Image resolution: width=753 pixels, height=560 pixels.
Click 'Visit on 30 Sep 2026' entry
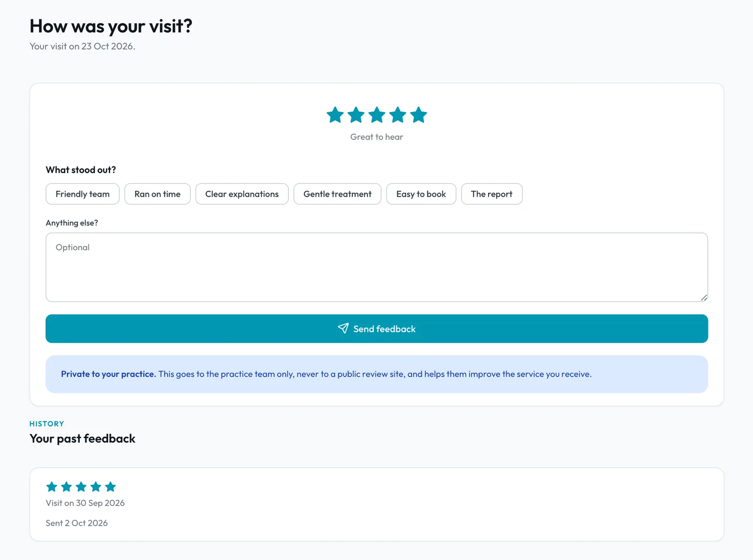85,503
